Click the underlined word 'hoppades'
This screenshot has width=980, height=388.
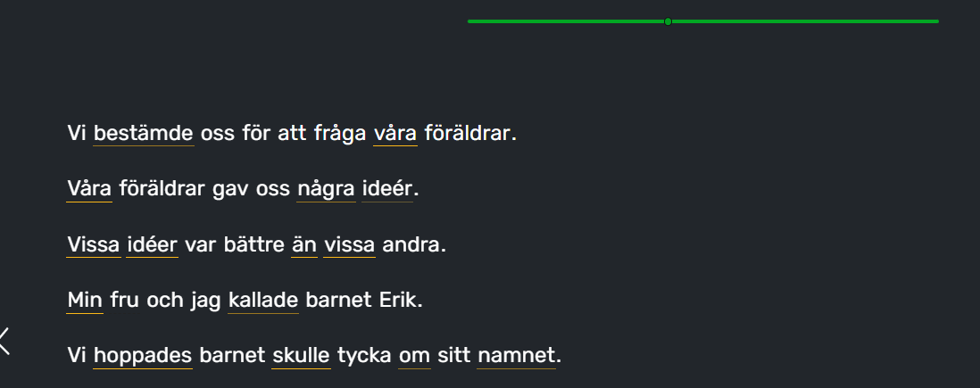click(x=143, y=356)
